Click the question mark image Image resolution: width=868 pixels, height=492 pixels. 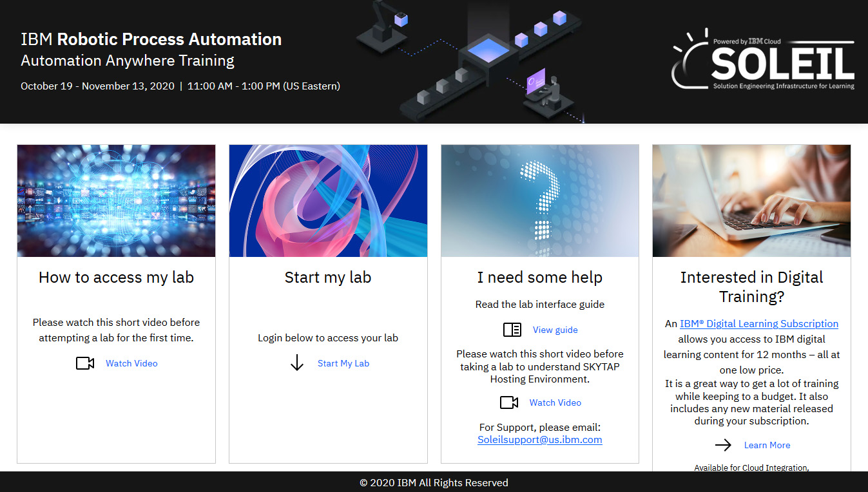pyautogui.click(x=540, y=201)
